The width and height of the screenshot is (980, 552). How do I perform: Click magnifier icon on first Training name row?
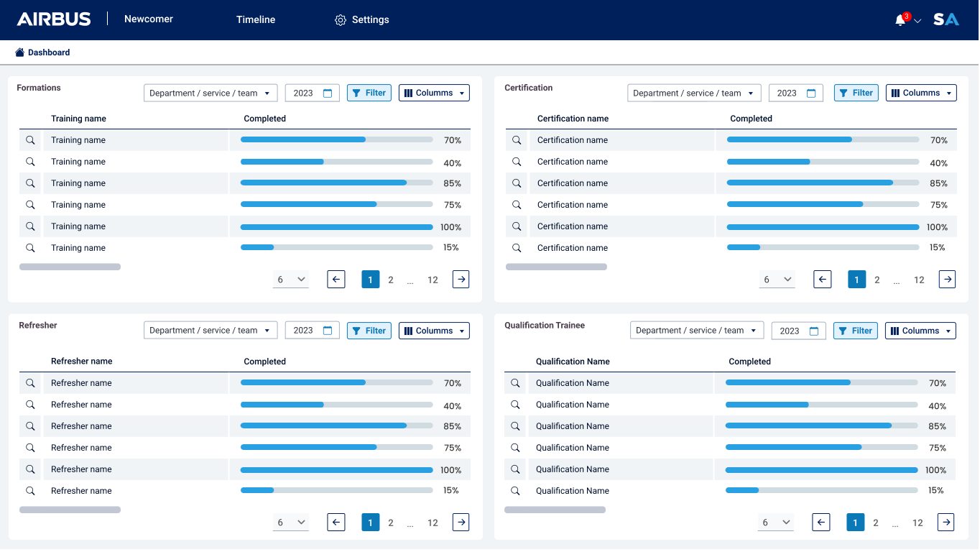coord(30,140)
